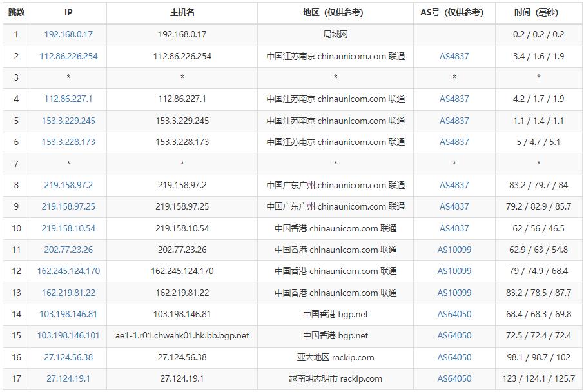The image size is (584, 392).
Task: Click the 219.158.10.54 IP link
Action: coord(68,228)
